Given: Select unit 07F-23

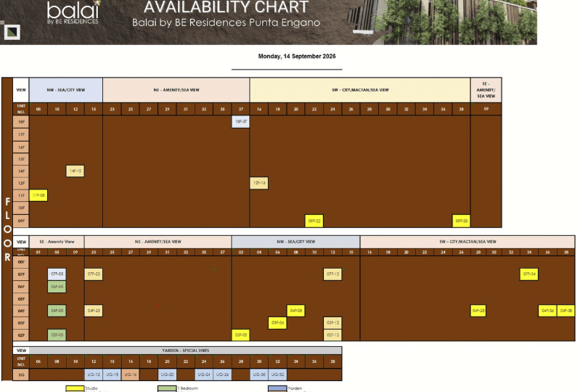Looking at the screenshot, I should tap(94, 274).
